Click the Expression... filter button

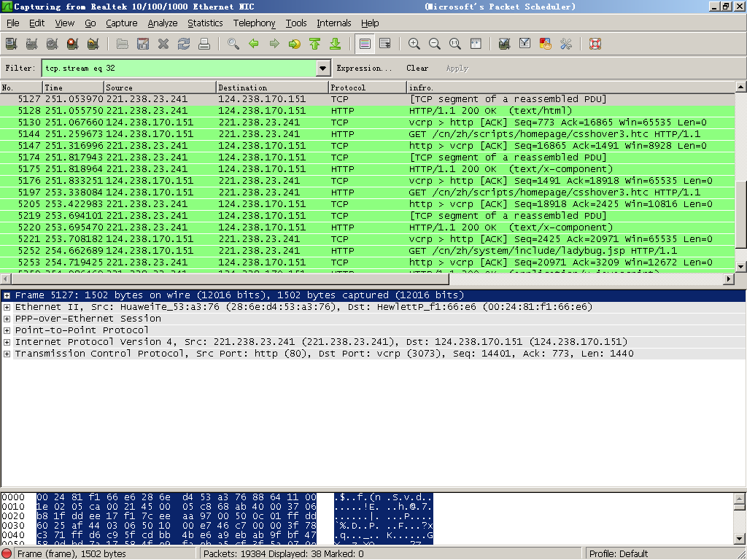365,68
